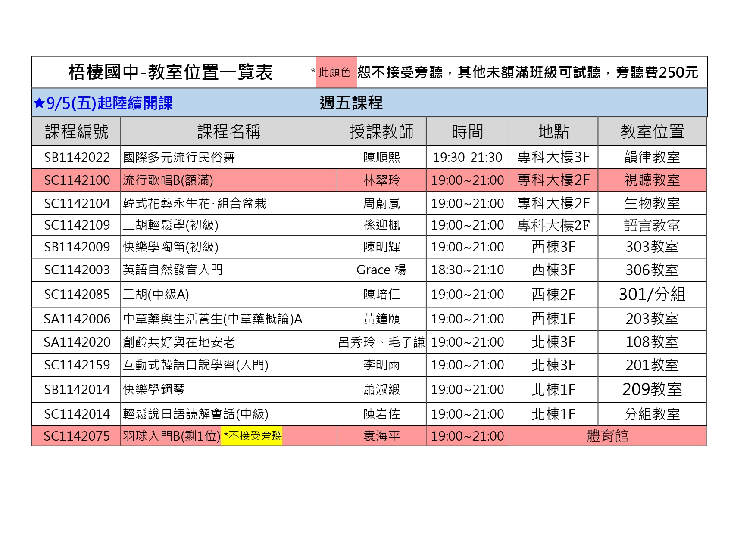This screenshot has height=534, width=756.
Task: Click the classroom cell 301/分組
Action: pyautogui.click(x=652, y=295)
